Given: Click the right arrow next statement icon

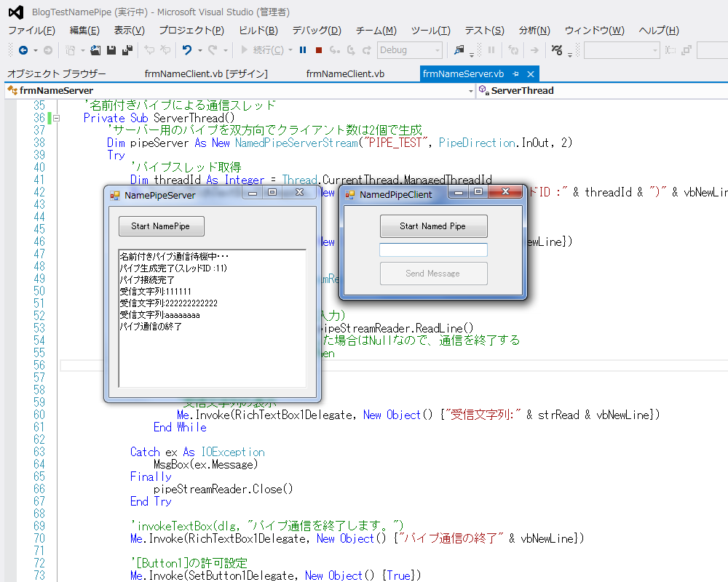Looking at the screenshot, I should click(x=534, y=49).
